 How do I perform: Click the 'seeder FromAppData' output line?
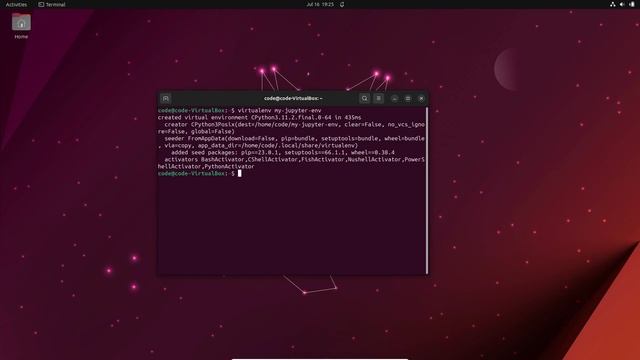coord(291,142)
